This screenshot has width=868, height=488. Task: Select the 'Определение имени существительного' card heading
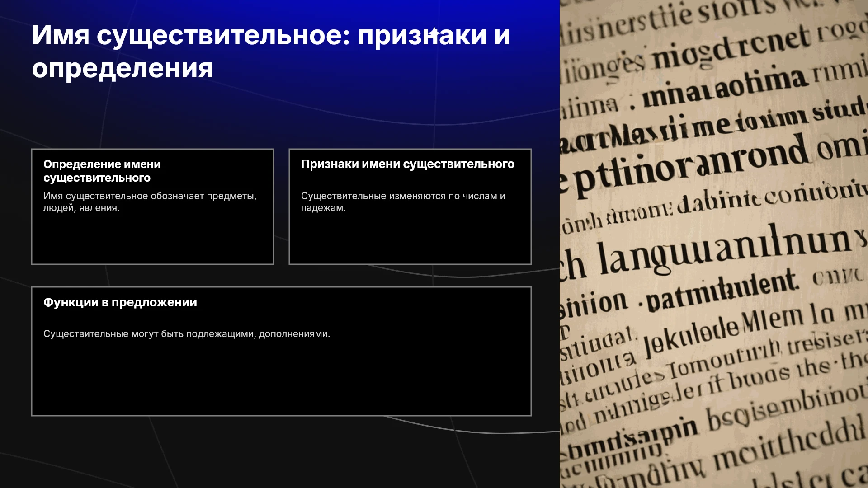click(x=102, y=171)
